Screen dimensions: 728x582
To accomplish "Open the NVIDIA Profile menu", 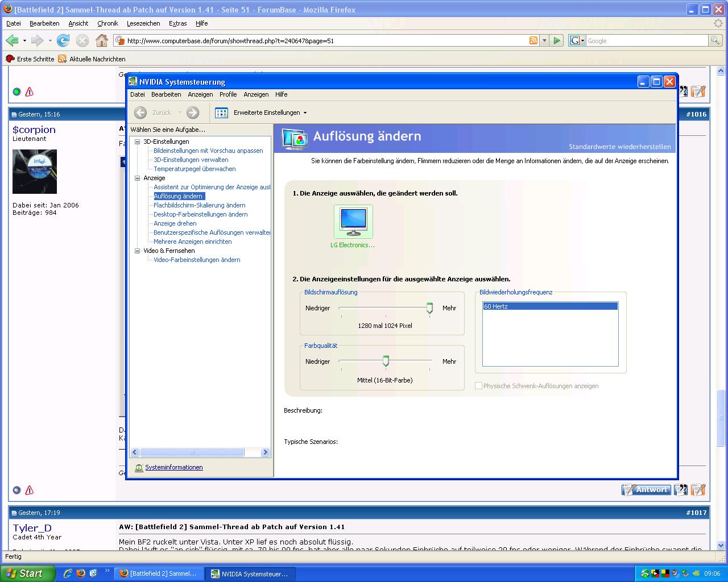I will tap(228, 94).
